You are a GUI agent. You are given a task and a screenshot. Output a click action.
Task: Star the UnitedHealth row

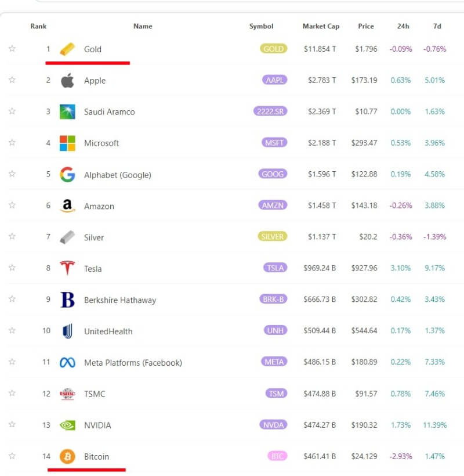[x=12, y=330]
